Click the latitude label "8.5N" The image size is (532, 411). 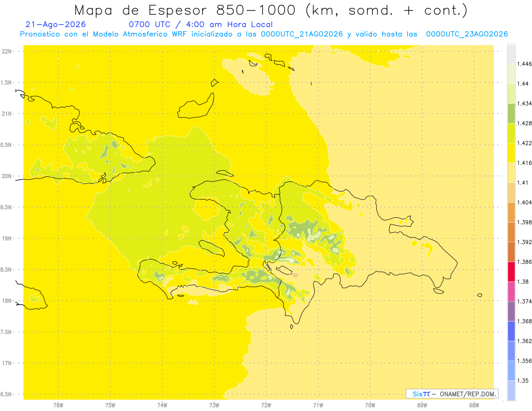7,270
